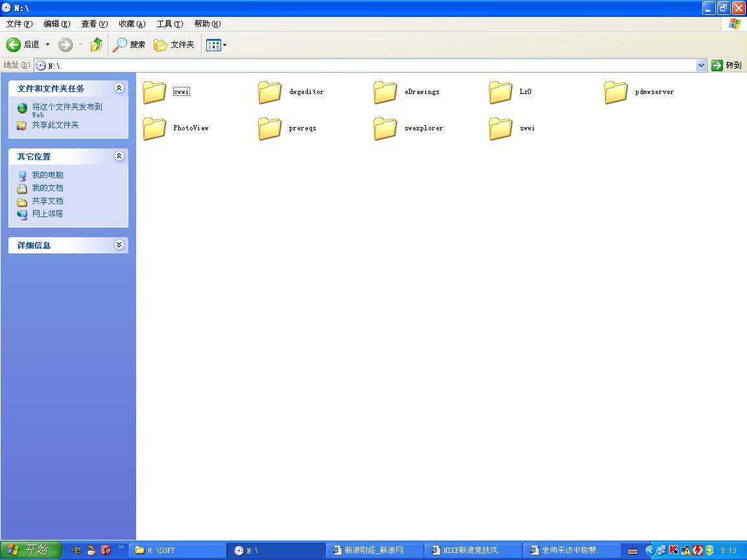The height and width of the screenshot is (560, 747).
Task: Click the drive icon in title bar
Action: click(6, 8)
